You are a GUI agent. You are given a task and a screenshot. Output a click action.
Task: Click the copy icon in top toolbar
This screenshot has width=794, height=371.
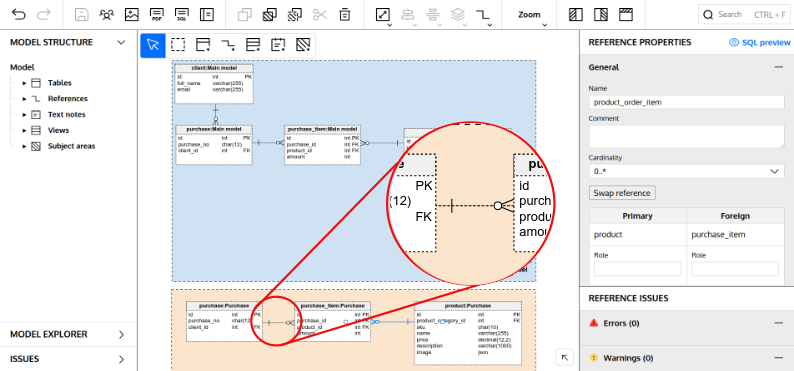(245, 15)
